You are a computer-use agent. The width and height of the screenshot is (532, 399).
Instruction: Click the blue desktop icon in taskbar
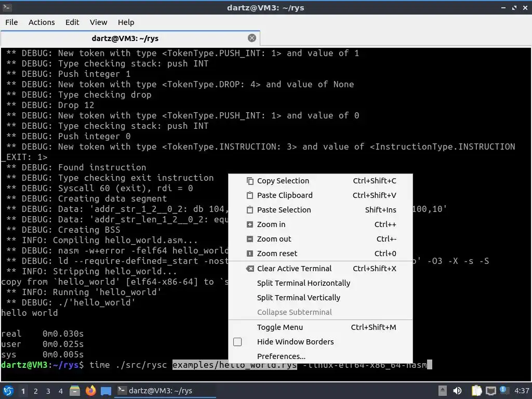click(x=106, y=391)
